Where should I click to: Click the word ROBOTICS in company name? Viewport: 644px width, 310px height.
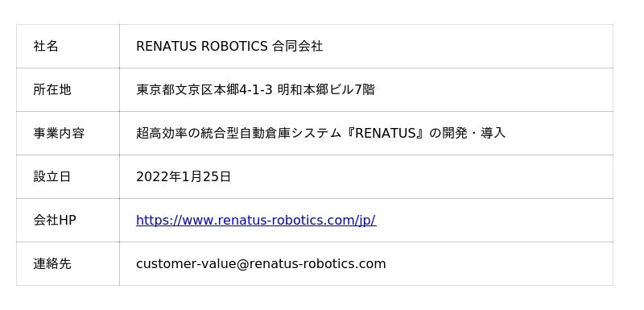[x=234, y=47]
